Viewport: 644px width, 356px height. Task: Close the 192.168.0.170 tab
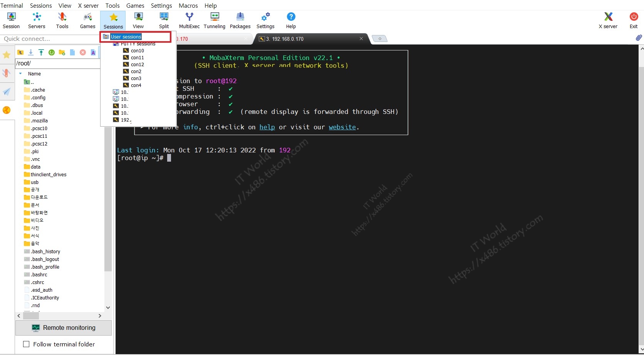coord(361,38)
